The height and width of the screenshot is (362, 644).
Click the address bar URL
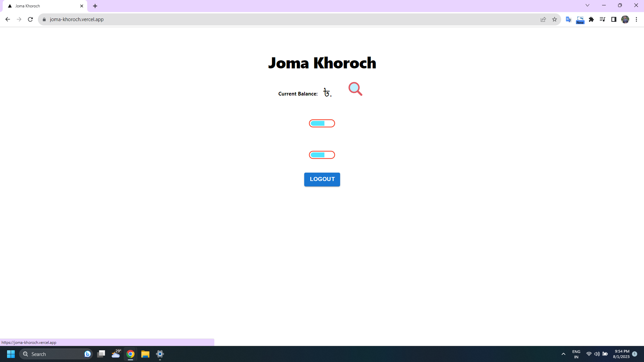76,19
